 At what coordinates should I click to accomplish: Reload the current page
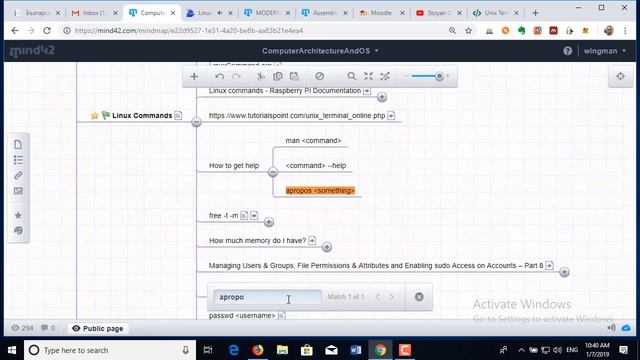tap(47, 31)
